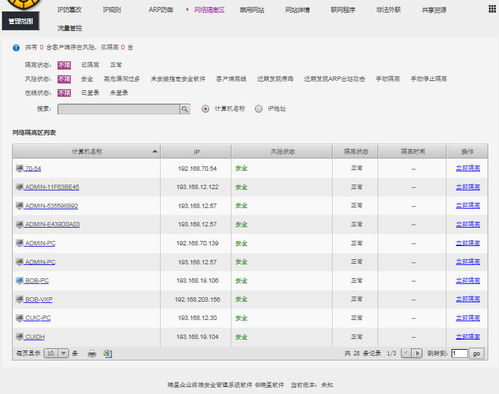
Task: Open the 流量管控 tab
Action: [x=70, y=28]
